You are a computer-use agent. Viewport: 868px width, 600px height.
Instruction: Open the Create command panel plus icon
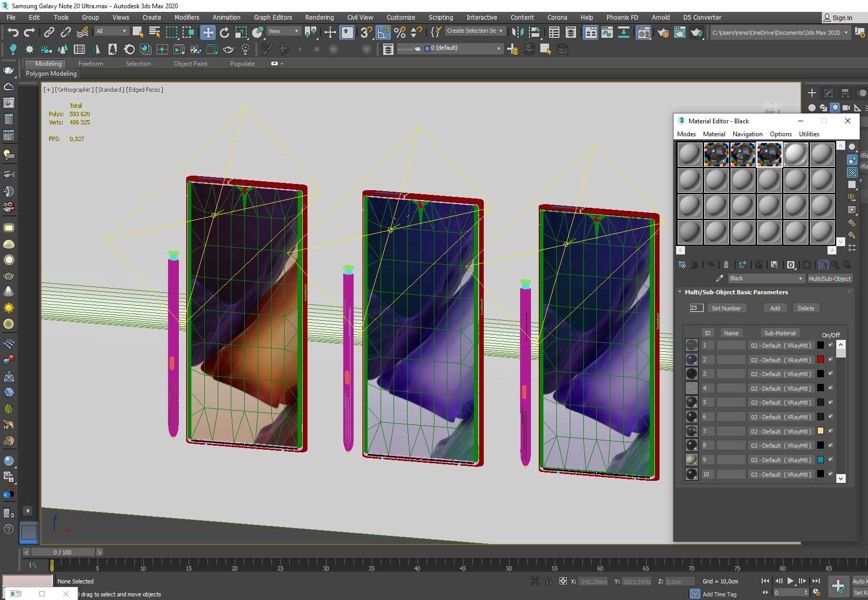tap(812, 93)
